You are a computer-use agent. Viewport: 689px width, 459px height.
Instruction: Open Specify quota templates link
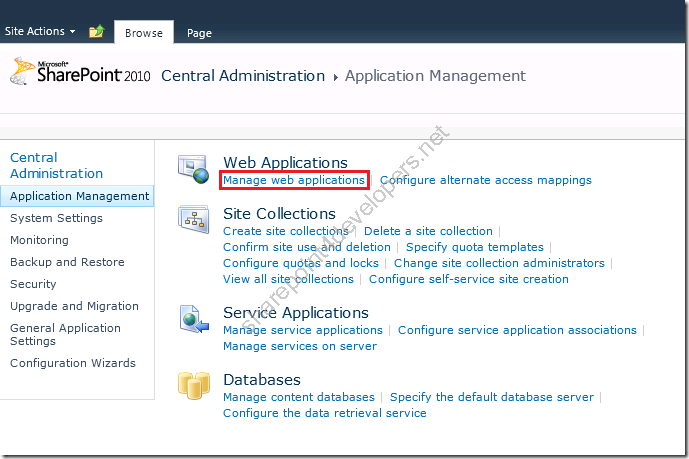click(x=475, y=247)
